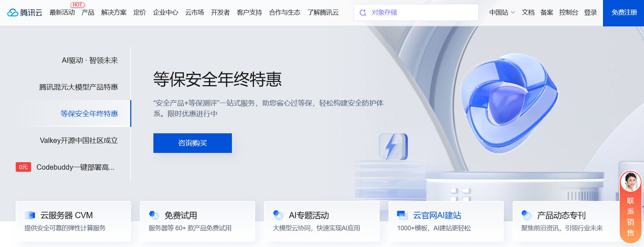Click the 0元 red badge
The height and width of the screenshot is (247, 644).
[23, 167]
